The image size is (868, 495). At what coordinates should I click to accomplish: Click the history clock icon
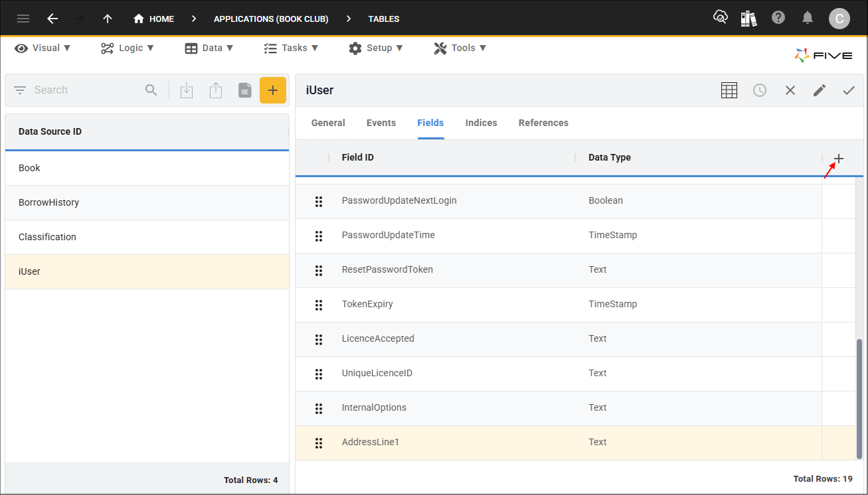coord(760,90)
